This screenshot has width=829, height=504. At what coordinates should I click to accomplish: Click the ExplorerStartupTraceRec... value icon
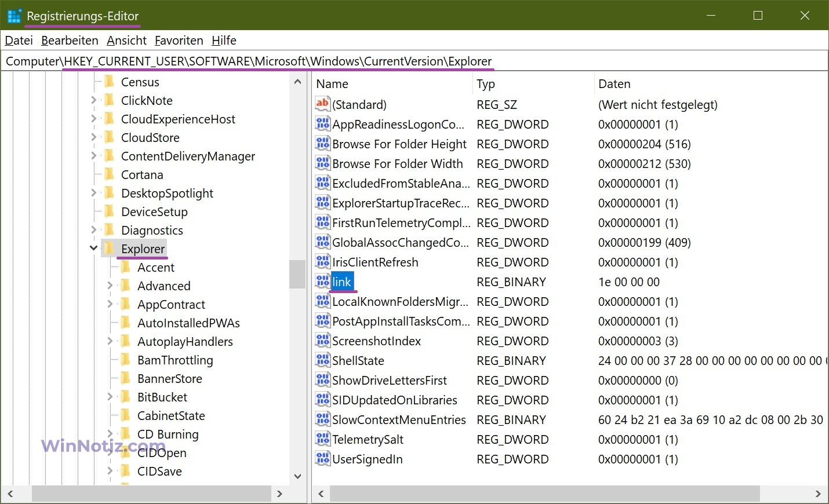pos(322,203)
